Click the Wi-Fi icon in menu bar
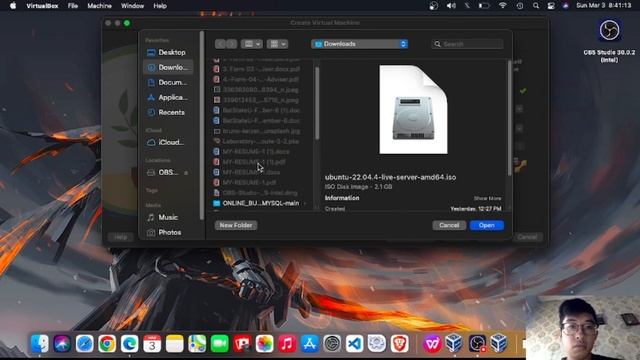Image resolution: width=640 pixels, height=360 pixels. point(503,6)
